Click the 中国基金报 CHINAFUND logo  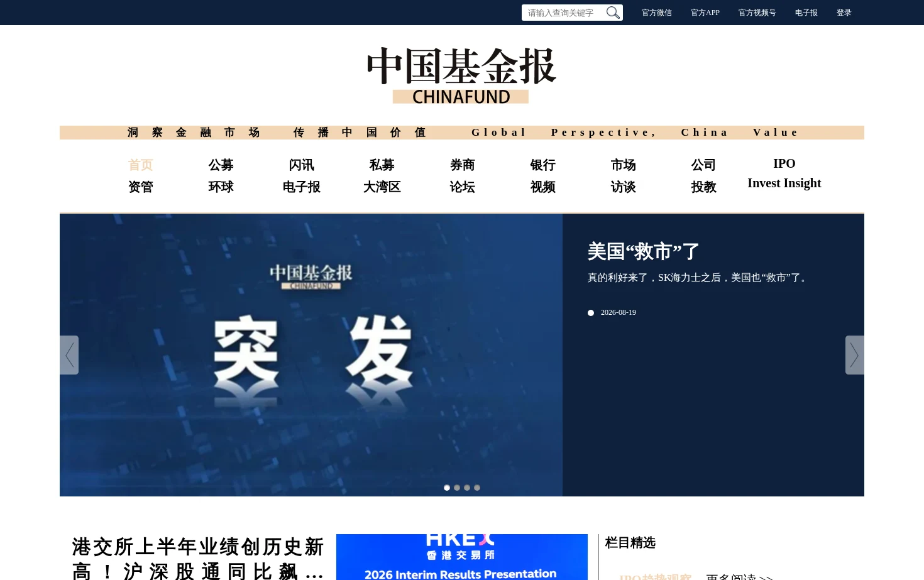click(461, 75)
